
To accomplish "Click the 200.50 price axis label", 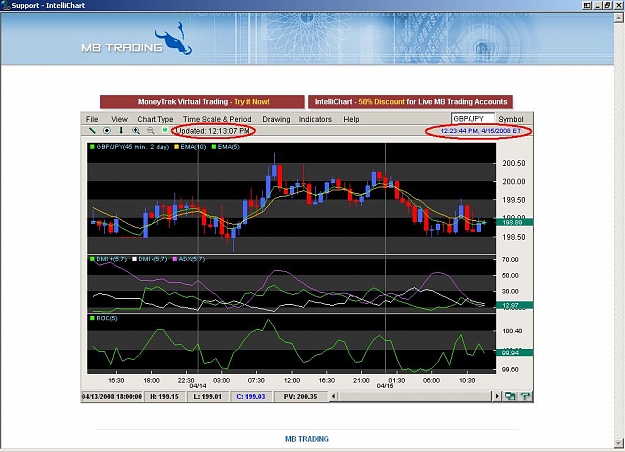I will coord(514,163).
